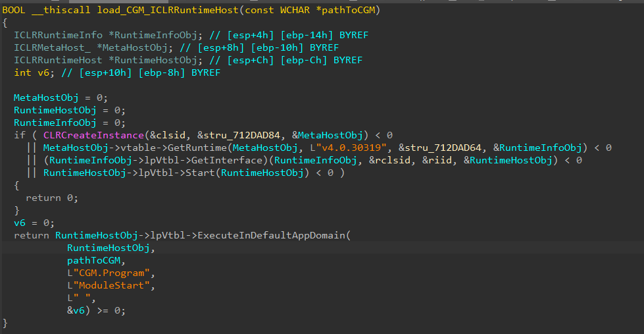Click the ICLRRuntimeInfo type in declarations

[59, 36]
